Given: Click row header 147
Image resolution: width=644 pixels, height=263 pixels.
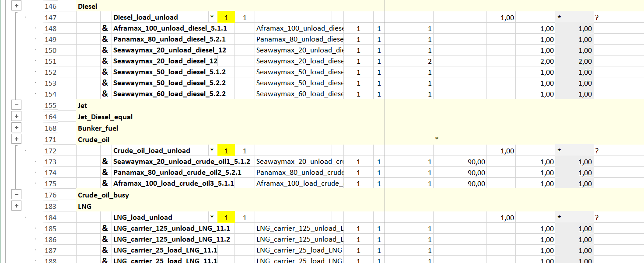Looking at the screenshot, I should pyautogui.click(x=51, y=17).
